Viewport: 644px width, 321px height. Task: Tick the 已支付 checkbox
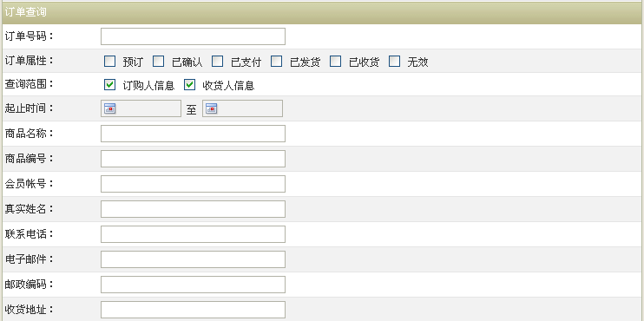(218, 61)
